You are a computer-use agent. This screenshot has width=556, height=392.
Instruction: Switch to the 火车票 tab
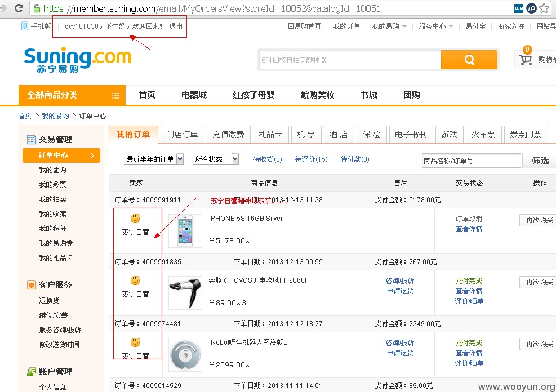point(484,135)
